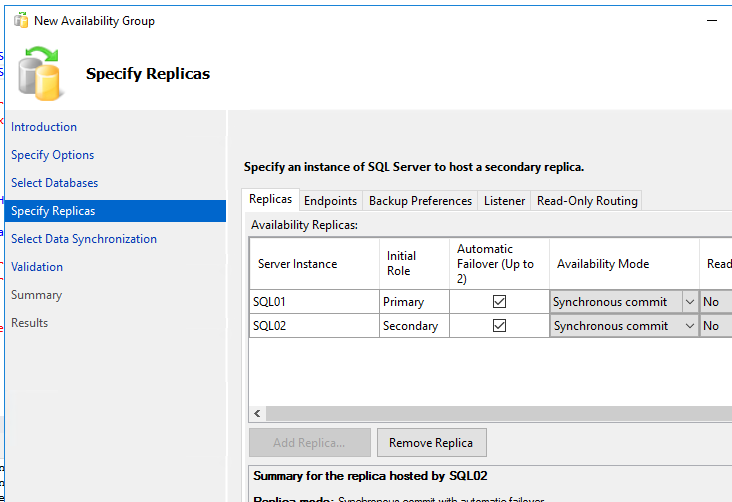The width and height of the screenshot is (732, 502).
Task: Uncheck Automatic Failover for SQL02
Action: [x=499, y=325]
